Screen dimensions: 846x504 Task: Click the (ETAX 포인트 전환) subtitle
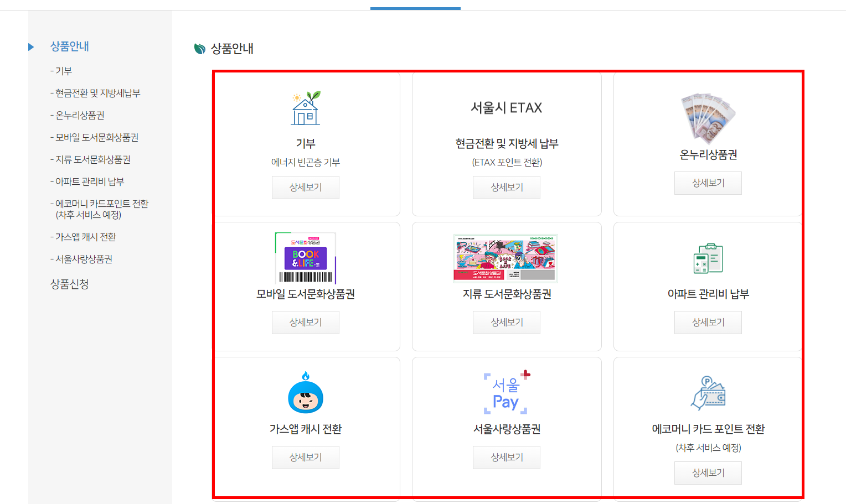click(x=507, y=163)
